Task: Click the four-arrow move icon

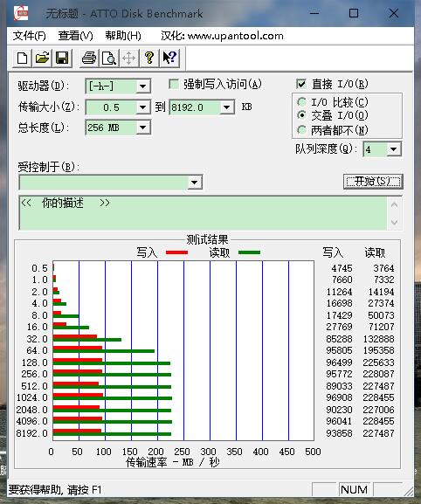Action: [129, 58]
